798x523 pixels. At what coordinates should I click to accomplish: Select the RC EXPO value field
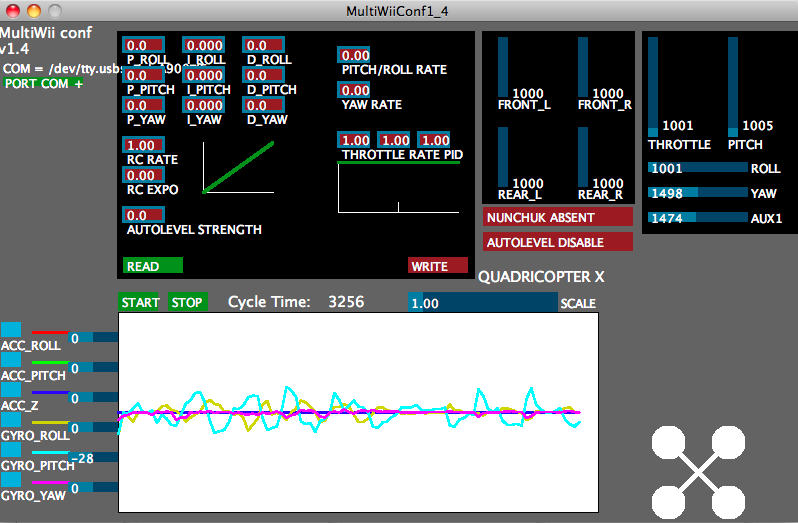144,175
